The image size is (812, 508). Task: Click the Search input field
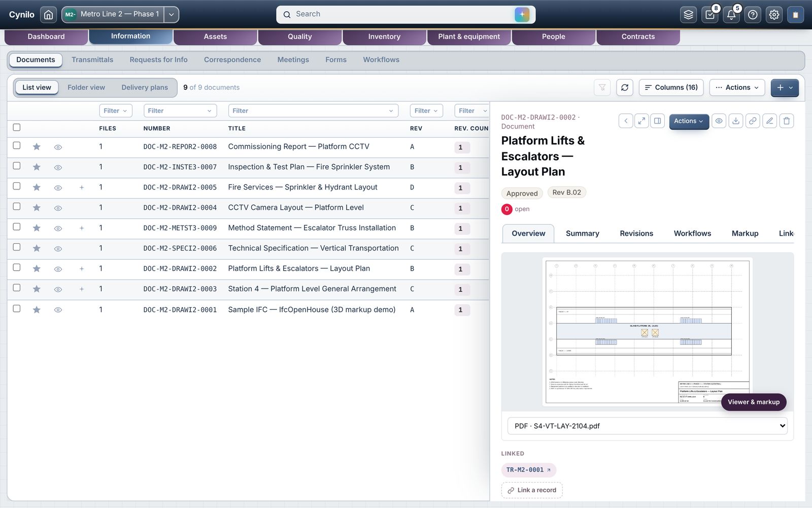tap(396, 14)
